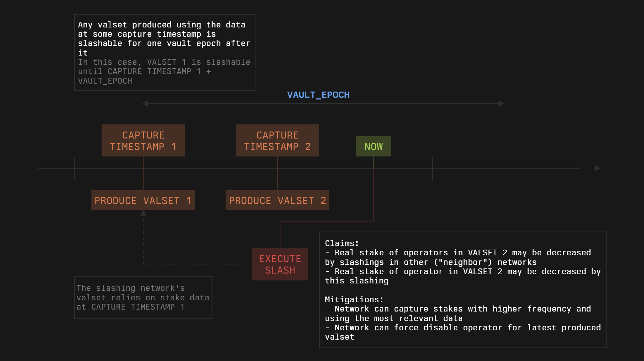
Task: Click the PRODUCE VALSET 1 box
Action: tap(143, 200)
